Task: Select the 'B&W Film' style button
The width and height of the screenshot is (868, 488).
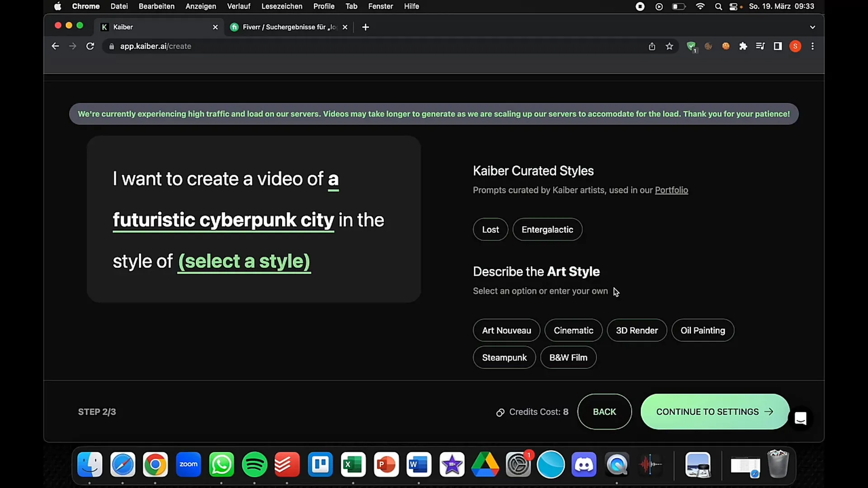Action: pyautogui.click(x=568, y=357)
